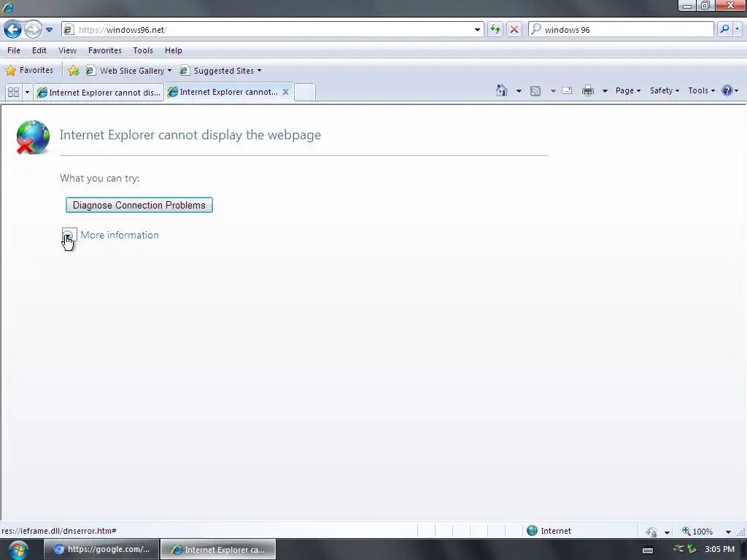Refresh the page with green arrows icon

(495, 29)
